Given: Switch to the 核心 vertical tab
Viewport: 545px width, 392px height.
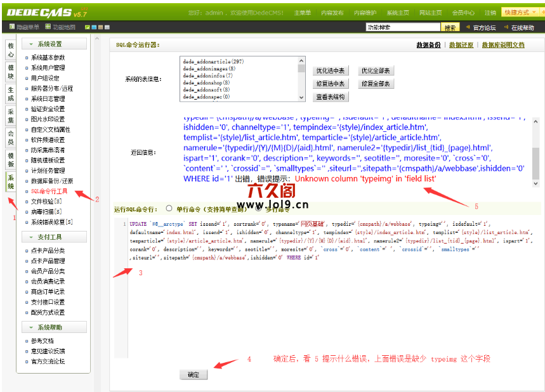Looking at the screenshot, I should pos(11,50).
